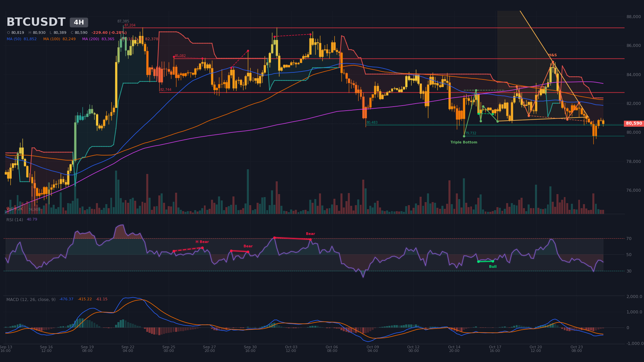Click the green Bull divergence label on RSI

tap(493, 267)
